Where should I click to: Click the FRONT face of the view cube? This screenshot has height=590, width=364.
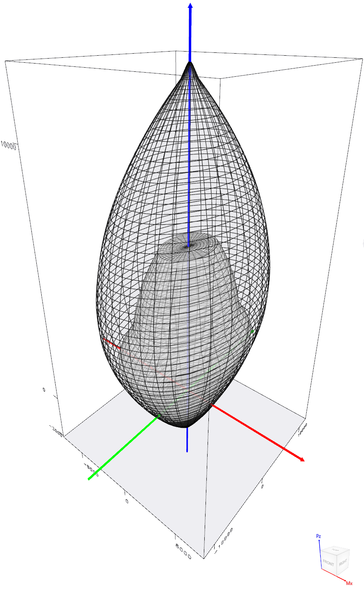(329, 563)
